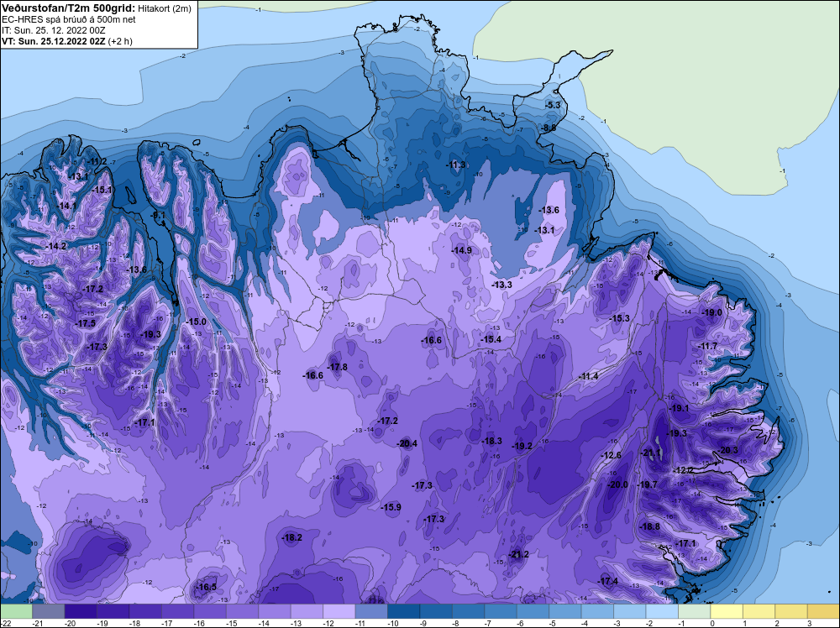
Task: Click the 'IT: Sun. 25. 12. 2022 00Z' line
Action: (54, 30)
